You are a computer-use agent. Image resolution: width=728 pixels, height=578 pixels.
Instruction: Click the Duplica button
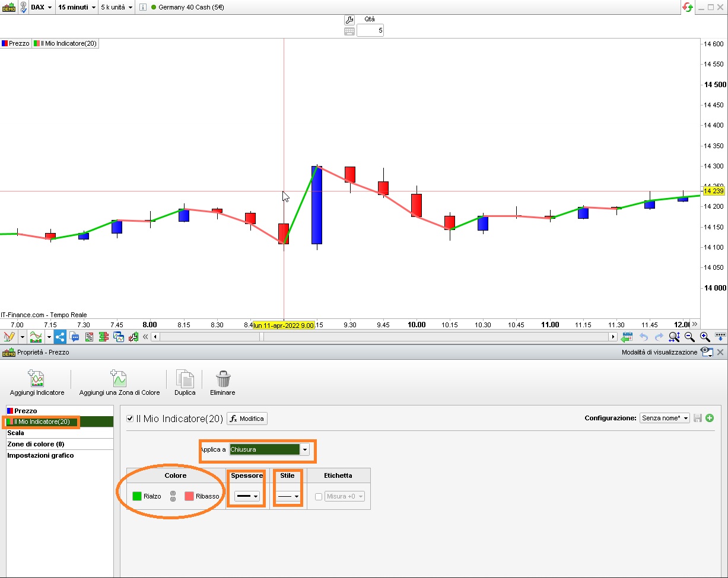(185, 383)
